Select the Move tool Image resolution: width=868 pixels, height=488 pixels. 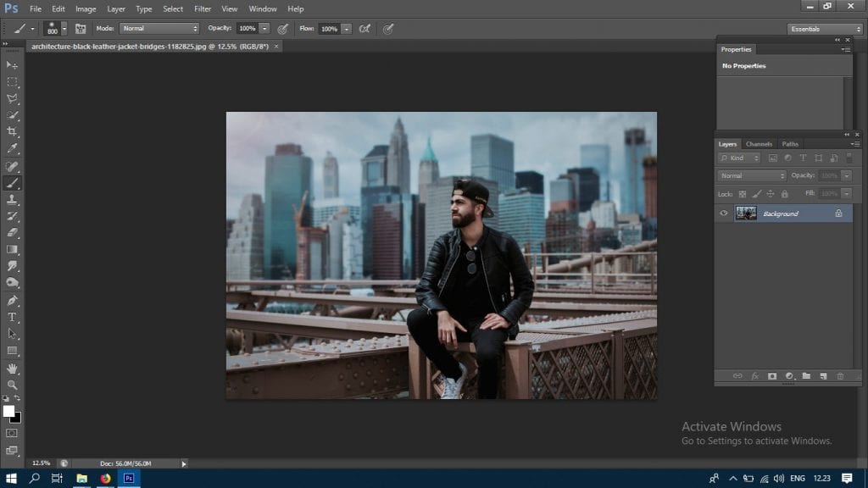12,65
